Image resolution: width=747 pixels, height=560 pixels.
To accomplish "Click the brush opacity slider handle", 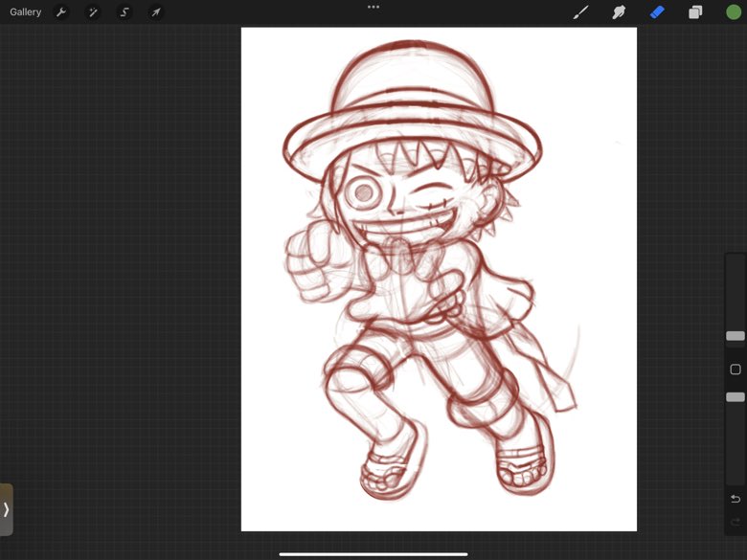I will click(736, 397).
